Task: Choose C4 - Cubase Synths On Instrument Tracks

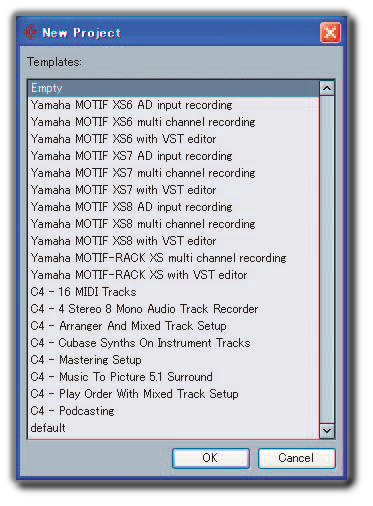Action: [x=174, y=343]
